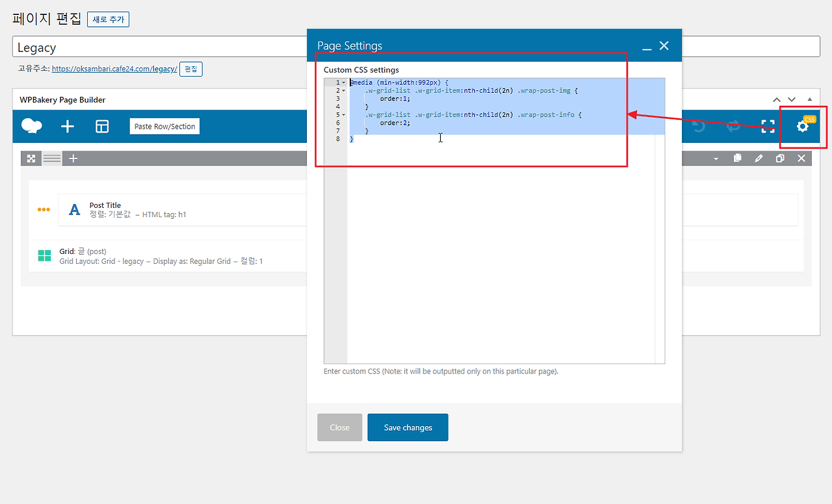This screenshot has height=504, width=832.
Task: Click Save changes button
Action: coord(408,427)
